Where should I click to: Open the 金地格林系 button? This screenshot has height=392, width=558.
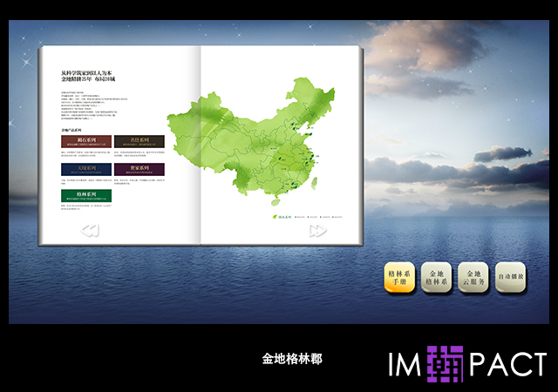[436, 278]
